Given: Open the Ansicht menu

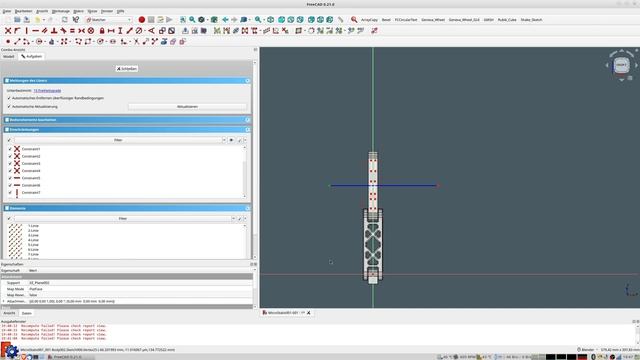Looking at the screenshot, I should (42, 11).
